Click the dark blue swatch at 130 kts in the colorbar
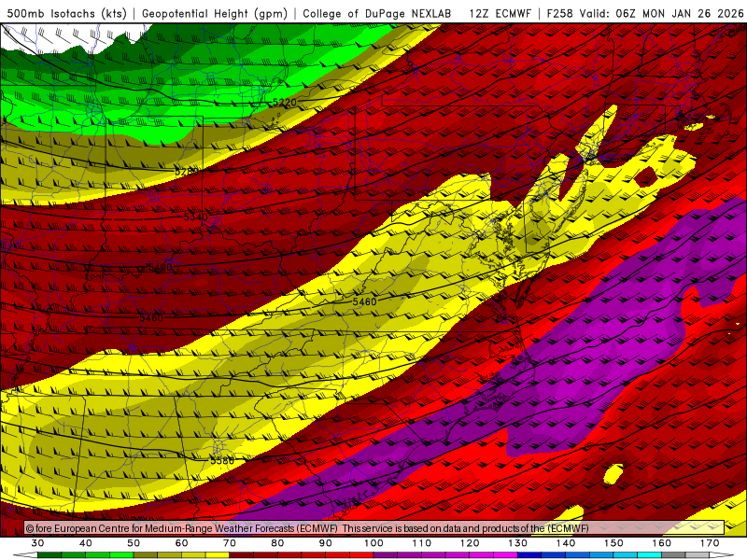This screenshot has width=747, height=560. [529, 555]
